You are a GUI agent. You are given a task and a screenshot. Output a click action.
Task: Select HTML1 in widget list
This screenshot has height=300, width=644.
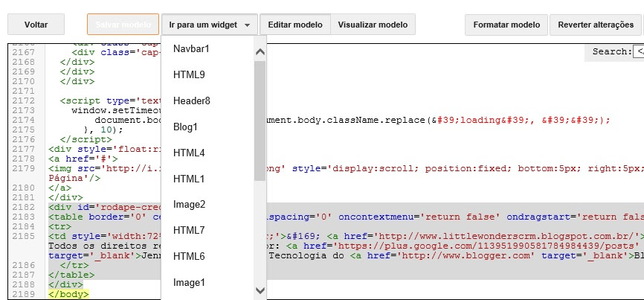coord(207,179)
